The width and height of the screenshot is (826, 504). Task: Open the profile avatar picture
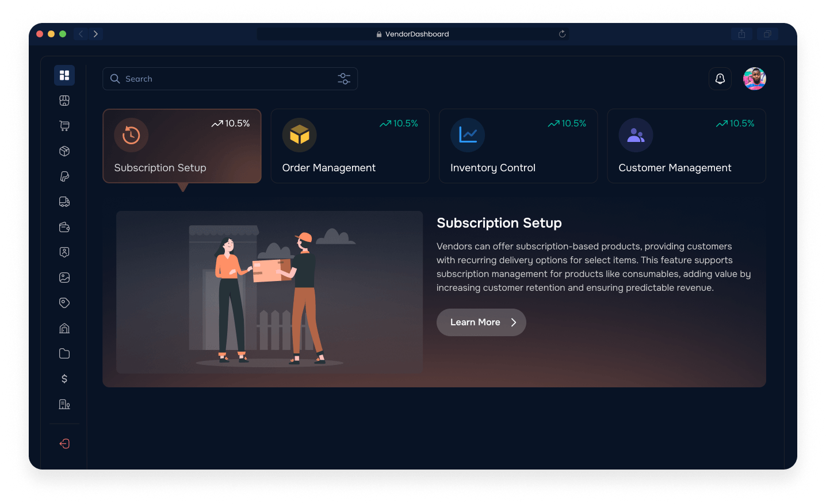click(754, 79)
